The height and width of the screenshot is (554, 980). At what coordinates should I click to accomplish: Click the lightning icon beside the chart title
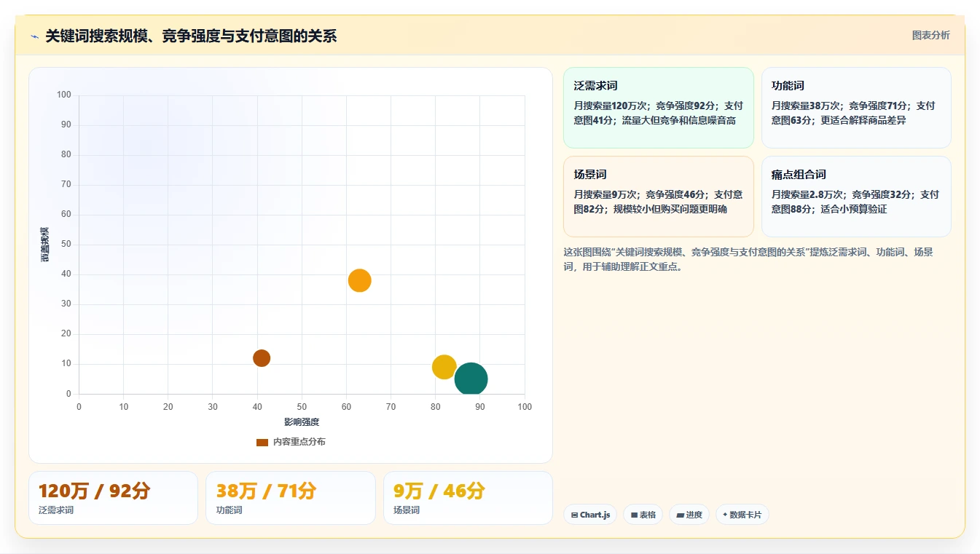click(34, 36)
